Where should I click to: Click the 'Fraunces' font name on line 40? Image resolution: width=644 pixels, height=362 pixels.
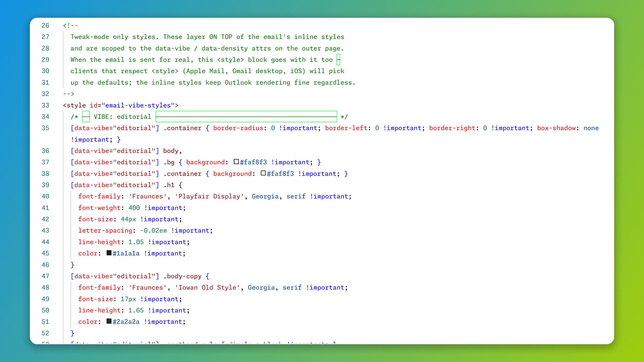(x=148, y=196)
